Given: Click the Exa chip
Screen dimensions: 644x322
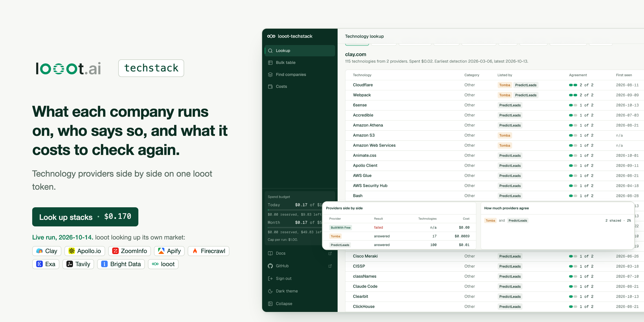Looking at the screenshot, I should coord(46,264).
